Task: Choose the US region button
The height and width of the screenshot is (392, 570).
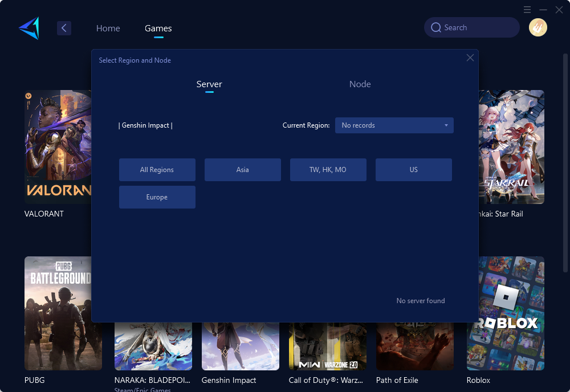Action: coord(414,170)
